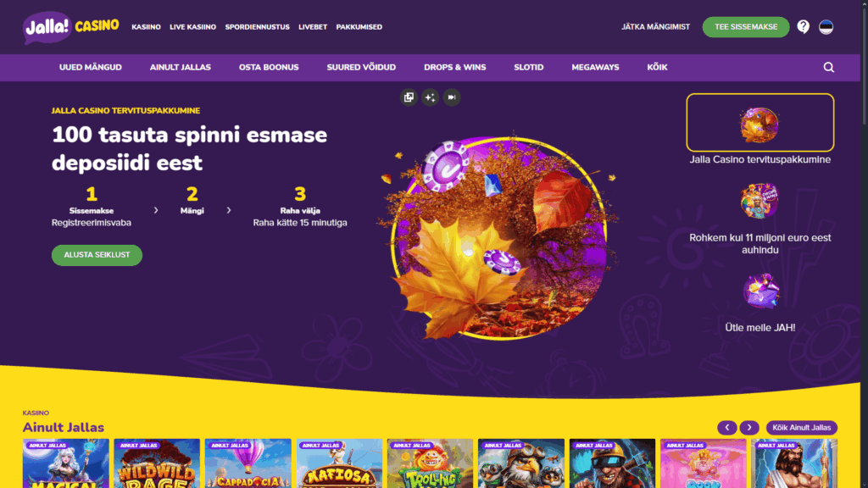This screenshot has height=488, width=868.
Task: Open Kõik Ainult Jallas link
Action: 802,428
